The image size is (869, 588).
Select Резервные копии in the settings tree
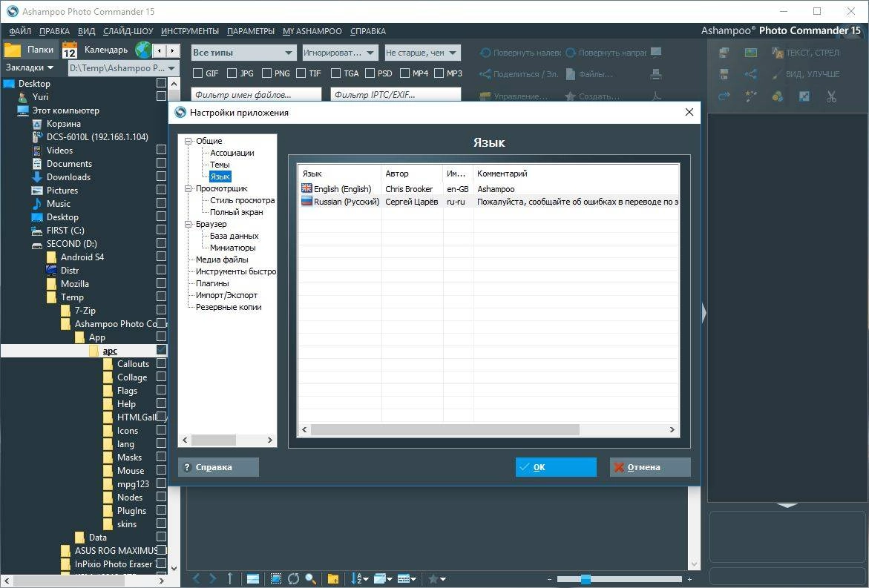click(229, 307)
